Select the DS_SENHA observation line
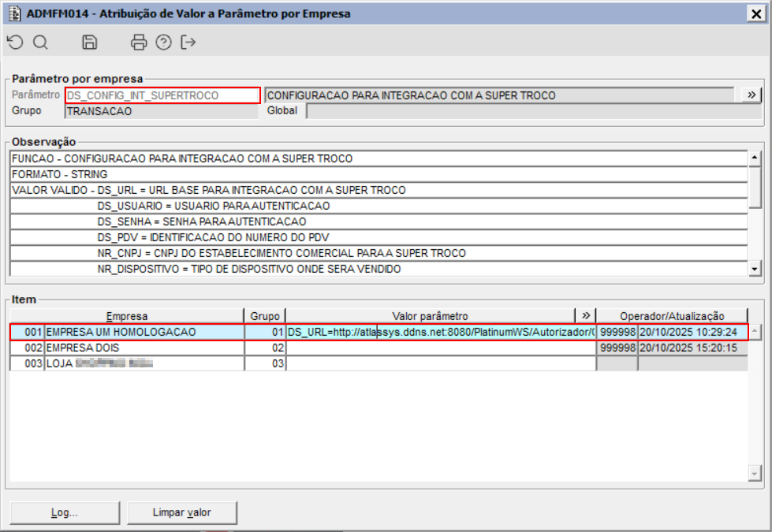772x532 pixels. coord(379,221)
